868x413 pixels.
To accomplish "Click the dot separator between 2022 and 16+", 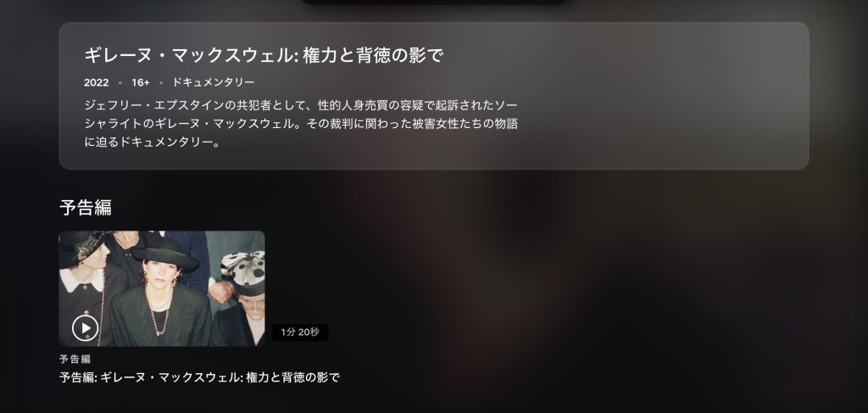I will 120,83.
